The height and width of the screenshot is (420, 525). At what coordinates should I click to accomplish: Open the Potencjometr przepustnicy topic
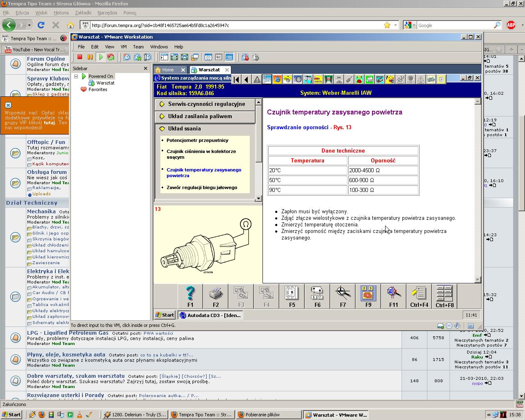pos(197,140)
